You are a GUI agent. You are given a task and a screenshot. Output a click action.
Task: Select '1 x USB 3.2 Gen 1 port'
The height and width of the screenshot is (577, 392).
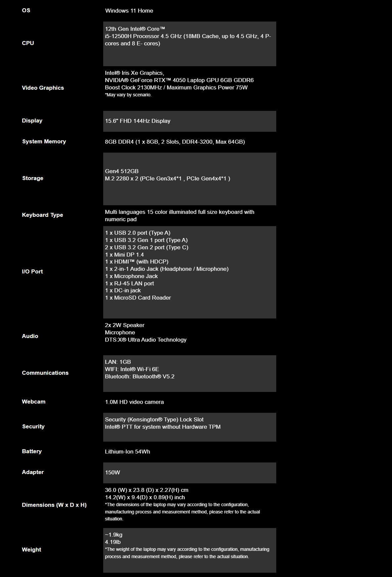click(146, 240)
